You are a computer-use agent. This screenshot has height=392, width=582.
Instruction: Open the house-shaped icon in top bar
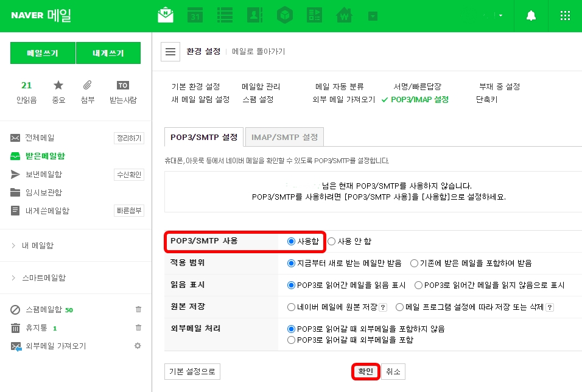tap(345, 15)
